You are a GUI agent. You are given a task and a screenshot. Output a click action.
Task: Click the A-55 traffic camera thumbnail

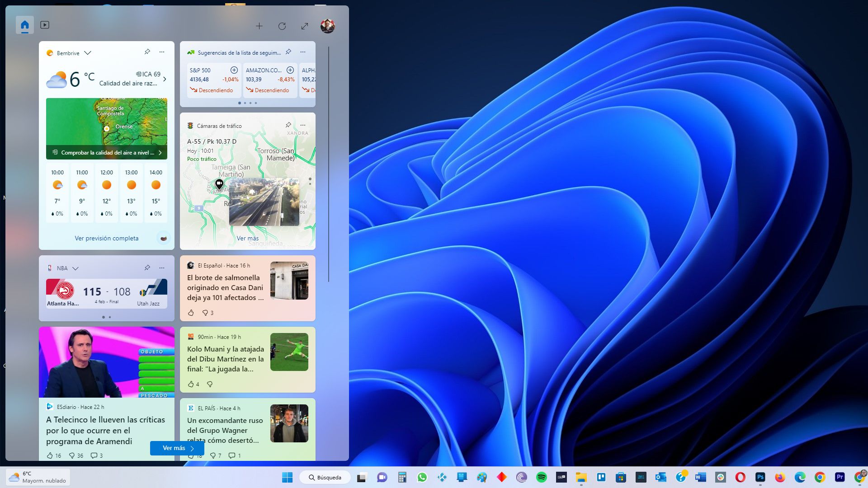coord(264,202)
